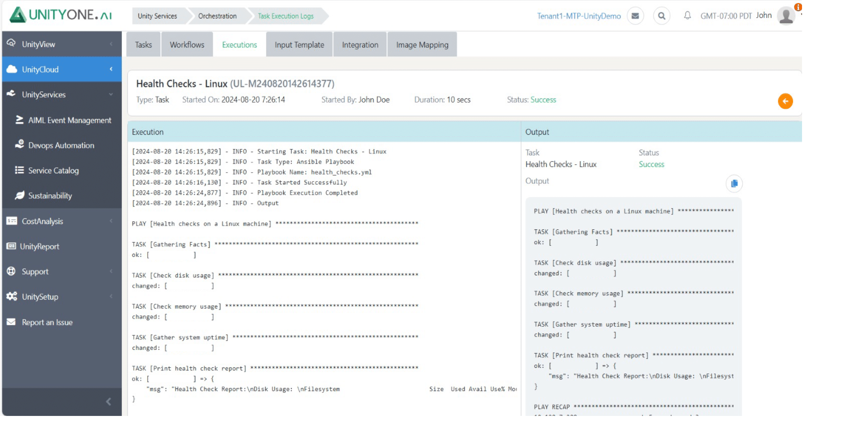
Task: Copy output with the clipboard icon
Action: coord(734,183)
